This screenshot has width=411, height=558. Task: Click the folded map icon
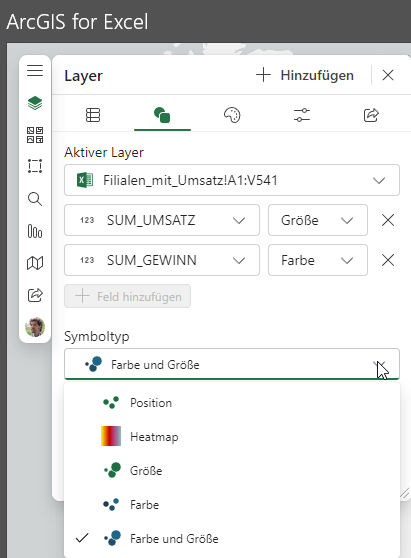coord(35,263)
